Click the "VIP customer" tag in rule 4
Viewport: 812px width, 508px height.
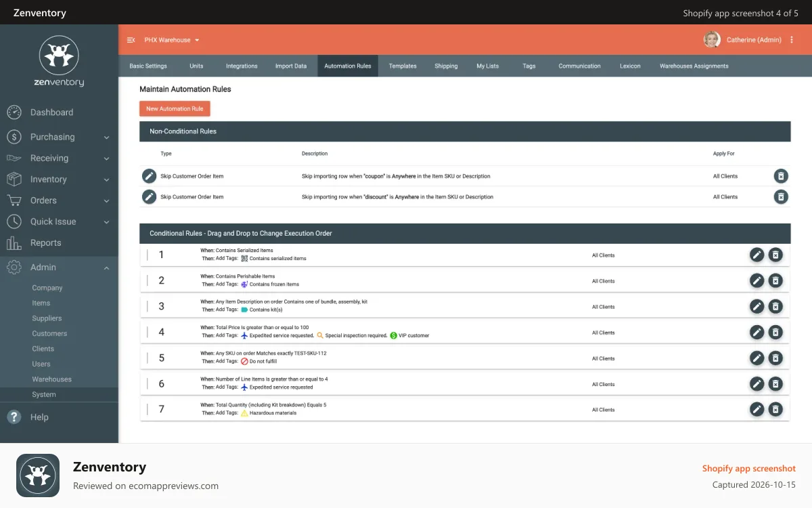(x=409, y=335)
